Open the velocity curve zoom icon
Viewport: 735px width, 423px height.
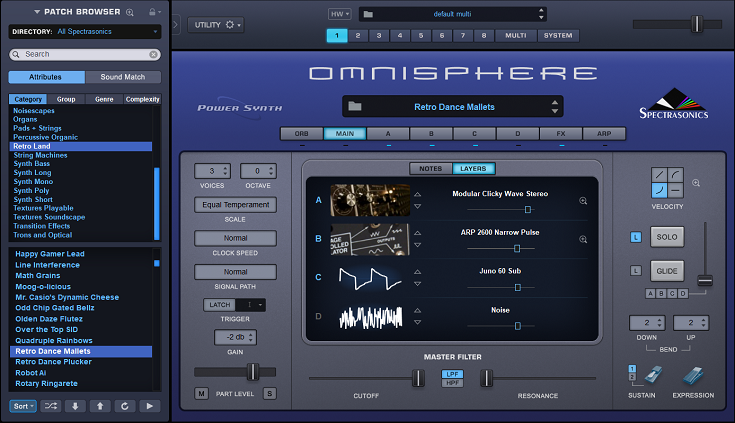[696, 183]
